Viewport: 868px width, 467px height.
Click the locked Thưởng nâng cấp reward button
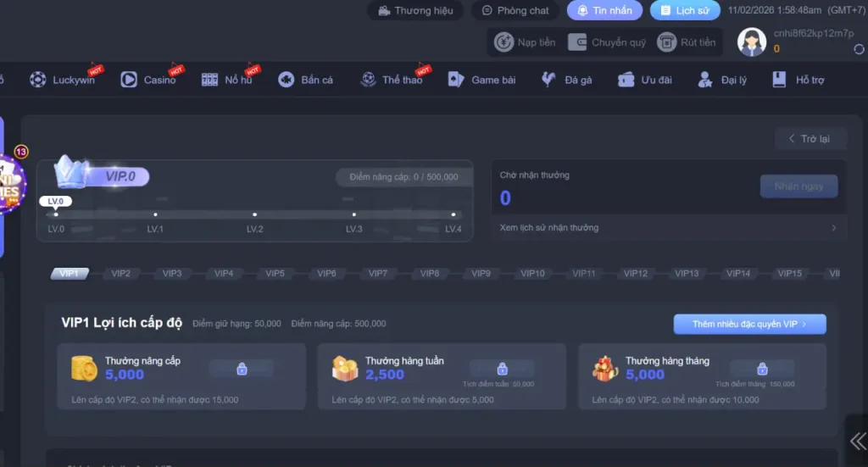coord(242,370)
